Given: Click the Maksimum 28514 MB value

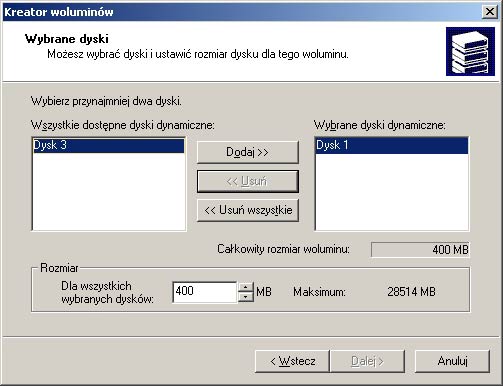Looking at the screenshot, I should point(411,292).
